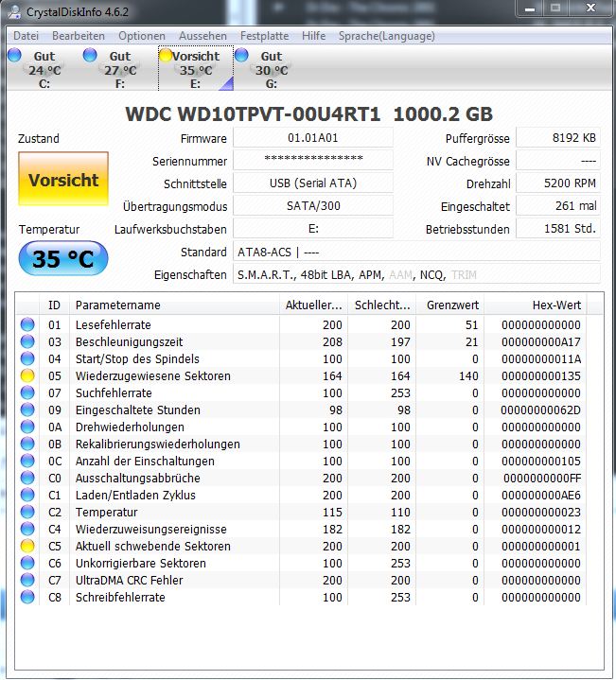
Task: Click the blue icon for UltraDMA CRC Fehler
Action: (x=27, y=580)
